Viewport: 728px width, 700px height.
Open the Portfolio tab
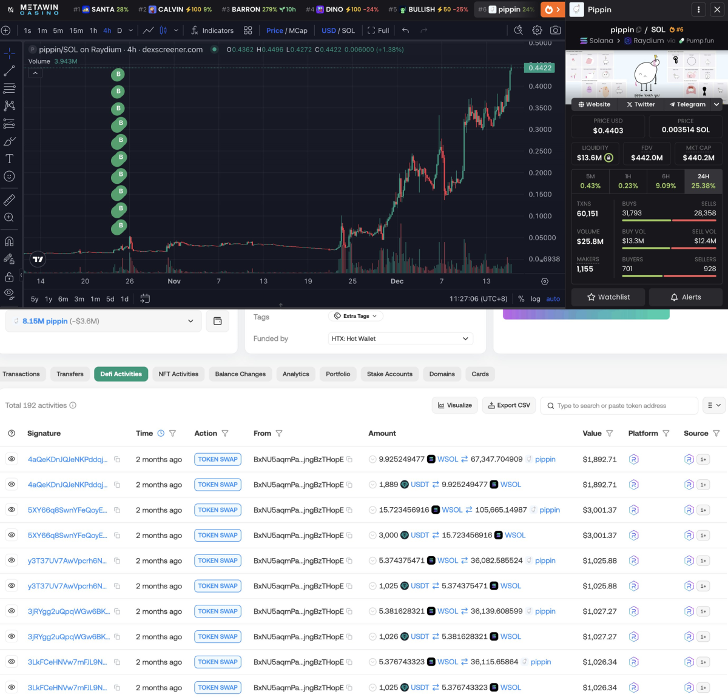tap(338, 374)
